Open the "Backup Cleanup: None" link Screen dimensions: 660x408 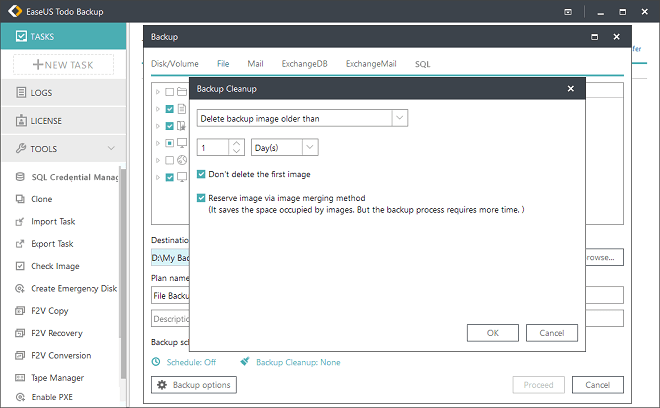point(298,362)
